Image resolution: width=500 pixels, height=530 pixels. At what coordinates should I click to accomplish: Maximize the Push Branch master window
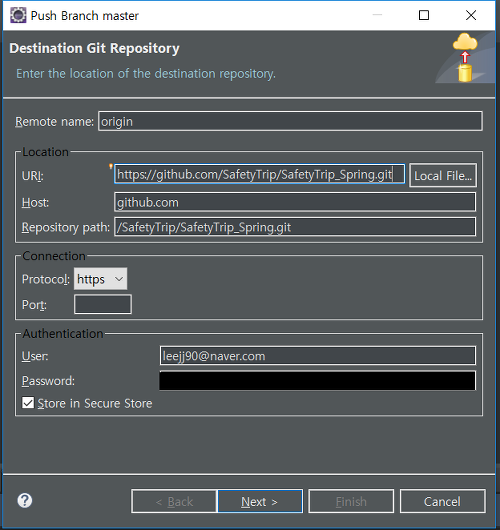tap(424, 15)
